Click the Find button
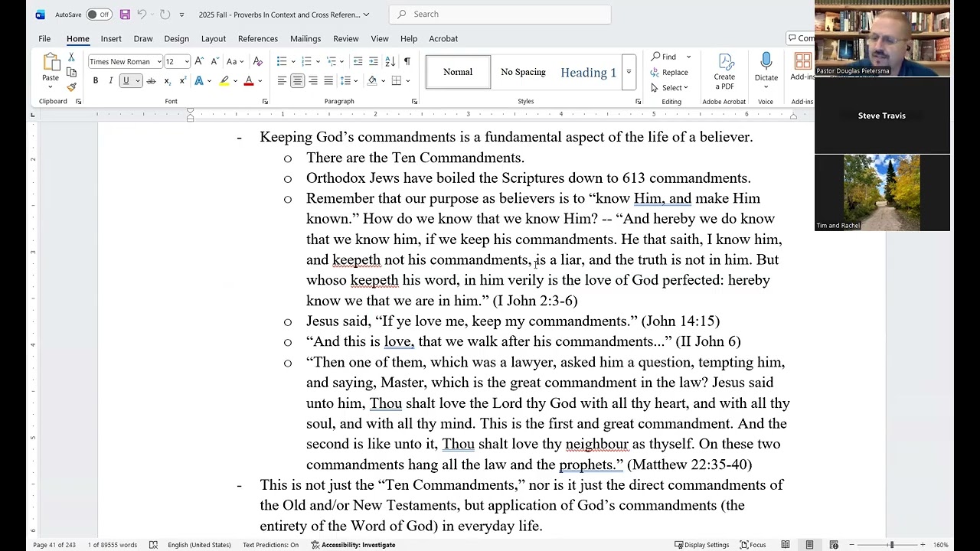 pyautogui.click(x=665, y=57)
